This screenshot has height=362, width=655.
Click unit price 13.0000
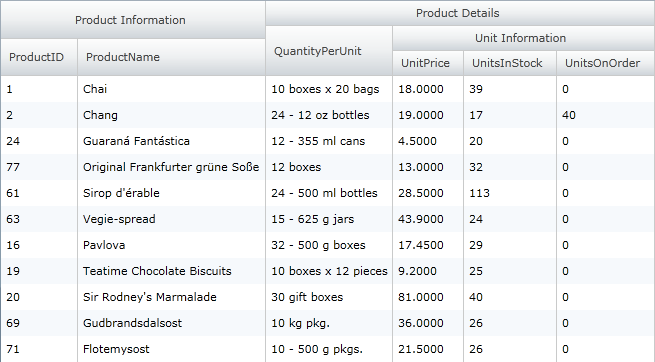tap(428, 167)
